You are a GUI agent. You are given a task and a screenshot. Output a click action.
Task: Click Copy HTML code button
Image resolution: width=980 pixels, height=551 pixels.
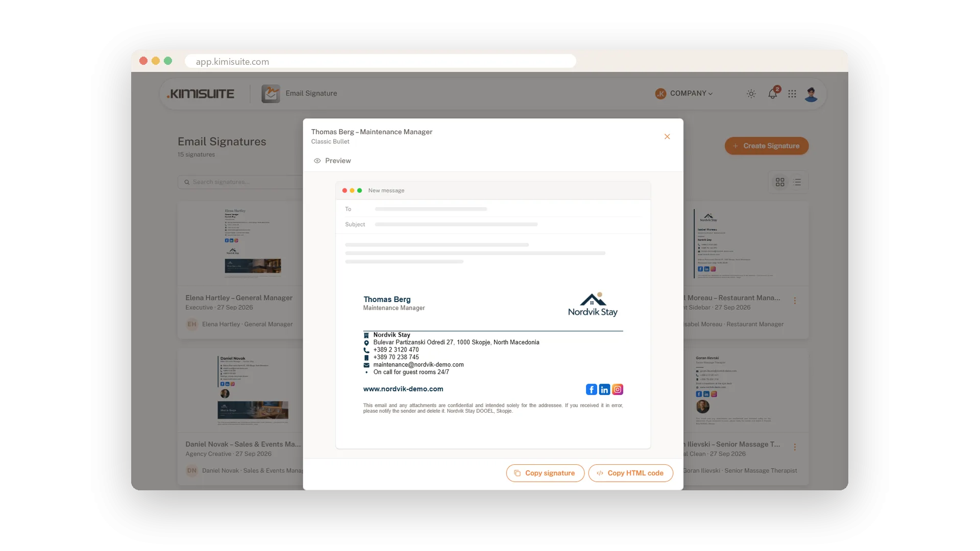click(630, 473)
